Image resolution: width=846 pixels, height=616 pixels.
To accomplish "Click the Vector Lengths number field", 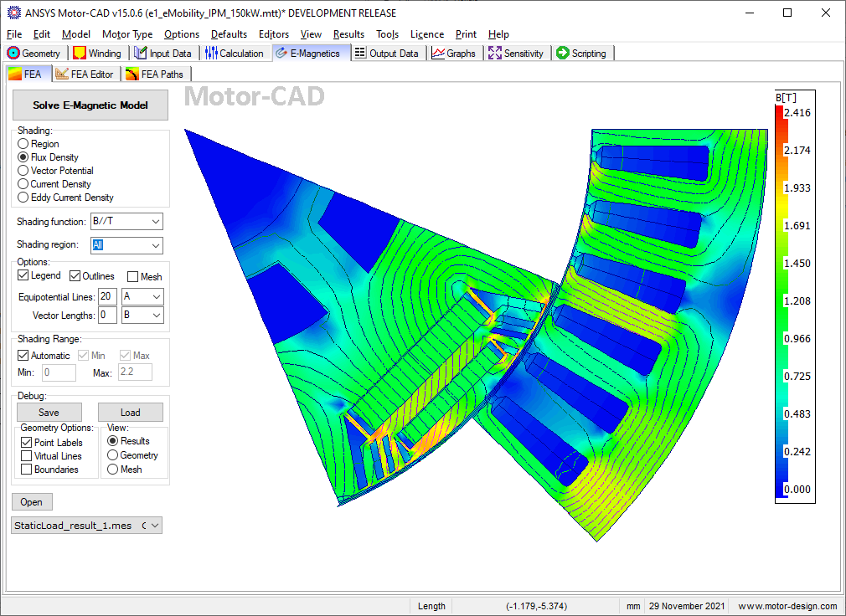I will (x=107, y=316).
